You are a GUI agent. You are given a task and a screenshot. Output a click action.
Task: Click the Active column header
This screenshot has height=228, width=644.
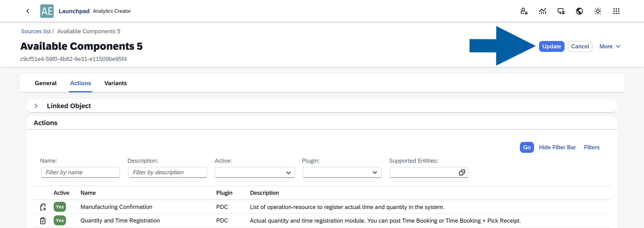(61, 193)
